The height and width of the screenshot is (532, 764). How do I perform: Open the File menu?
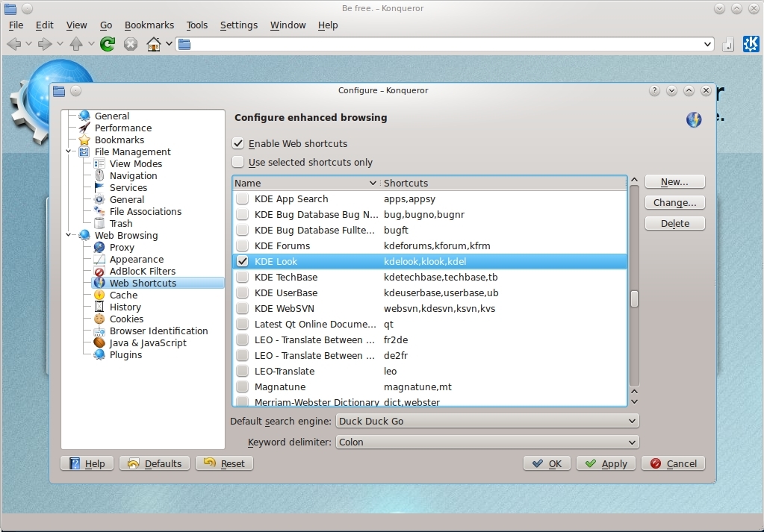click(x=16, y=25)
